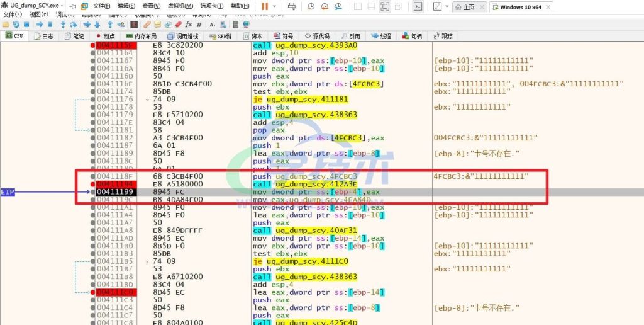Toggle breakpoint dot at address 004111C0
Image resolution: width=644 pixels, height=325 pixels.
point(93,293)
